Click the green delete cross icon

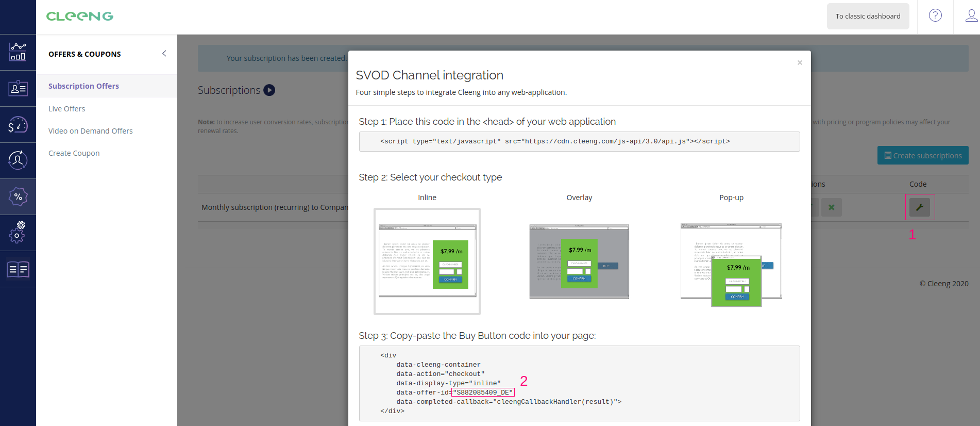831,207
